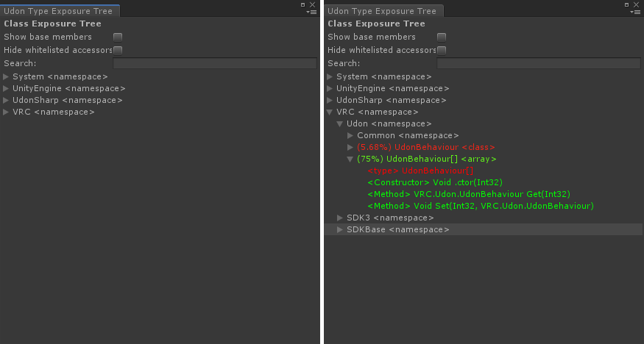Screen dimensions: 644x344
Task: Expand UnityEngine namespace arrow in left panel
Action: pyautogui.click(x=6, y=88)
